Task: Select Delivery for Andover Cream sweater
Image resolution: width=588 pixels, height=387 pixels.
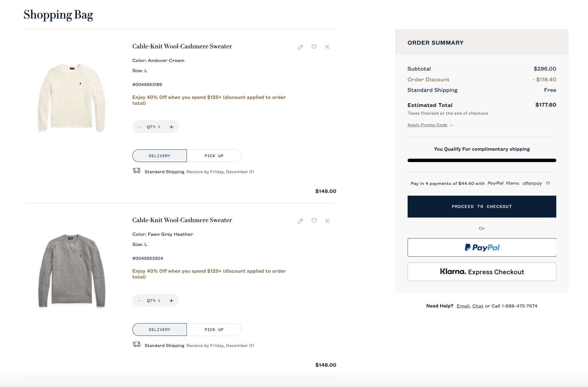Action: click(159, 156)
